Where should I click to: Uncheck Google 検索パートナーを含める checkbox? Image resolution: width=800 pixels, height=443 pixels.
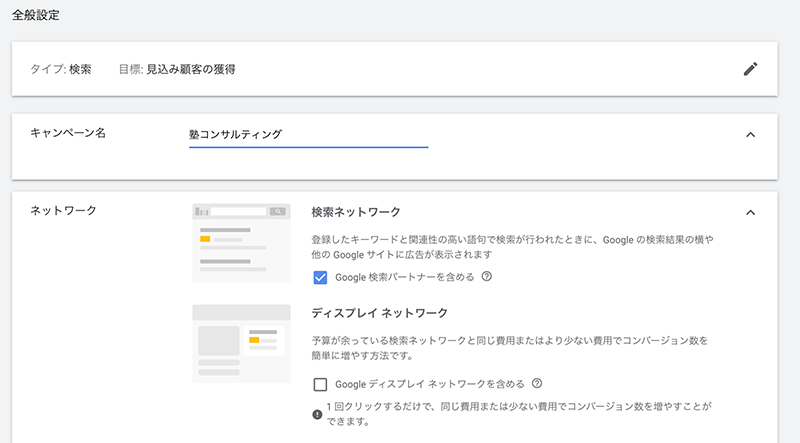click(320, 278)
